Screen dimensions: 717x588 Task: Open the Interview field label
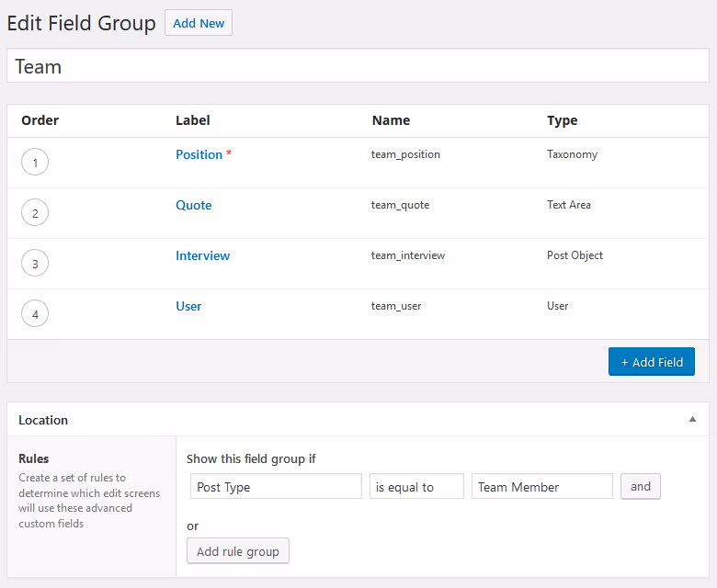[202, 255]
